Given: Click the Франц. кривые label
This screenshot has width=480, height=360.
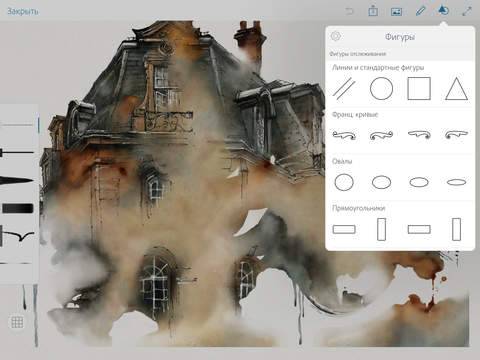Looking at the screenshot, I should [x=355, y=115].
